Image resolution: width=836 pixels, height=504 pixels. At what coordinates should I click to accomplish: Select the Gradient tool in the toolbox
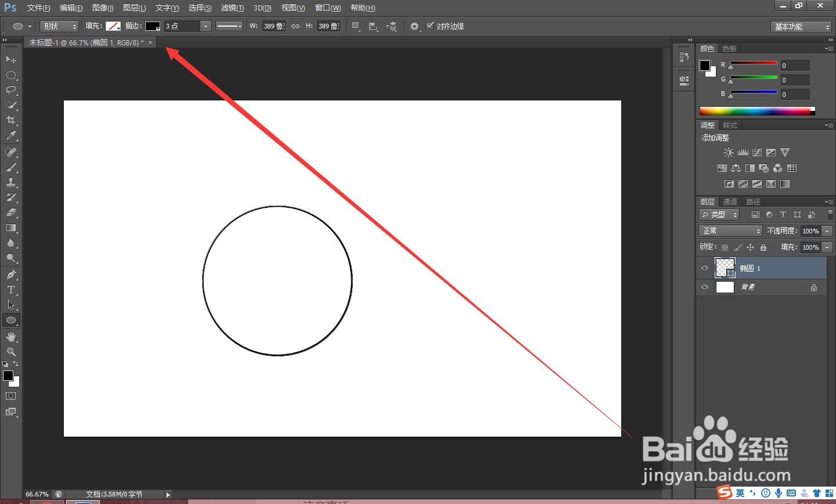[x=10, y=228]
